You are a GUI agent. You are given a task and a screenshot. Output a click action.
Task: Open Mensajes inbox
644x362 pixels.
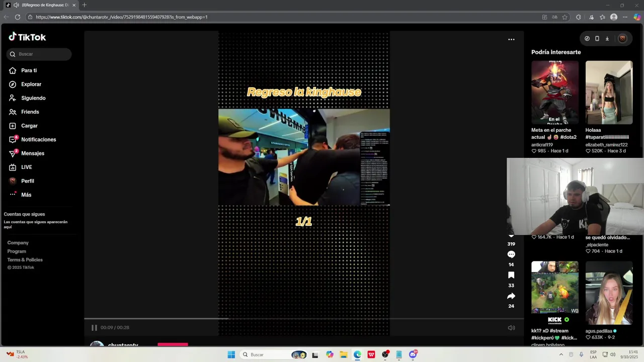tap(27, 153)
